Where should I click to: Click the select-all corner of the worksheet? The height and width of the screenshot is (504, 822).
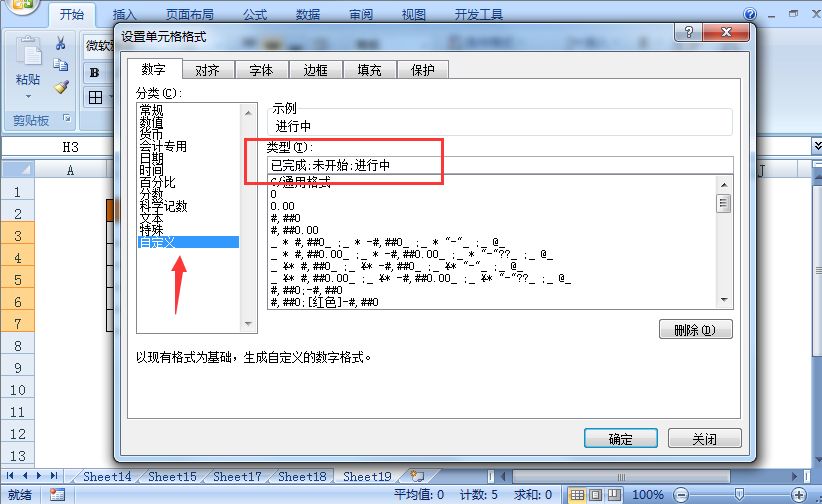tap(17, 169)
